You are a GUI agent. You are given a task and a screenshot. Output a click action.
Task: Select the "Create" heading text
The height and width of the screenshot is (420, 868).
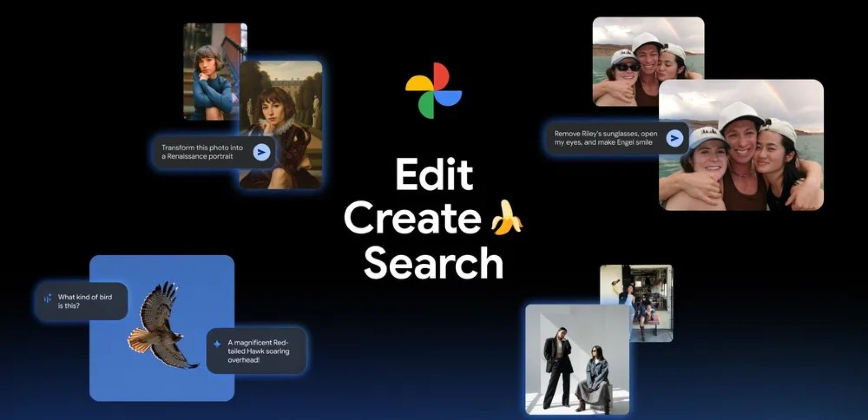[x=412, y=218]
